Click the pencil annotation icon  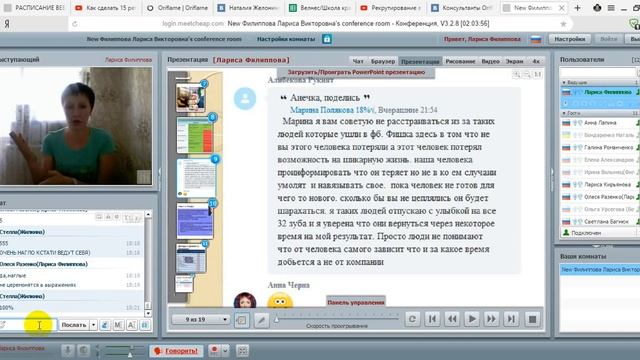click(261, 320)
